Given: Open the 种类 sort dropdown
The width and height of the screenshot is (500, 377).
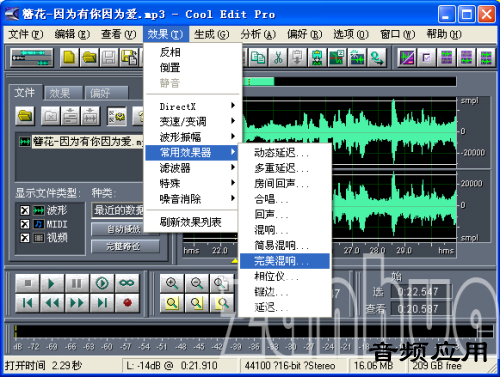Looking at the screenshot, I should 118,210.
